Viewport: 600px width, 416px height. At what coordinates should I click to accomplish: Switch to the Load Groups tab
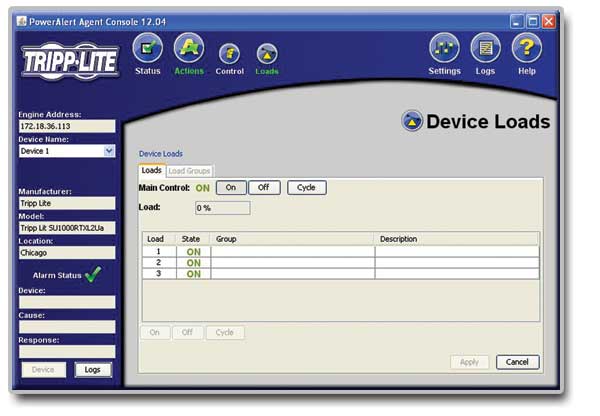pos(189,171)
